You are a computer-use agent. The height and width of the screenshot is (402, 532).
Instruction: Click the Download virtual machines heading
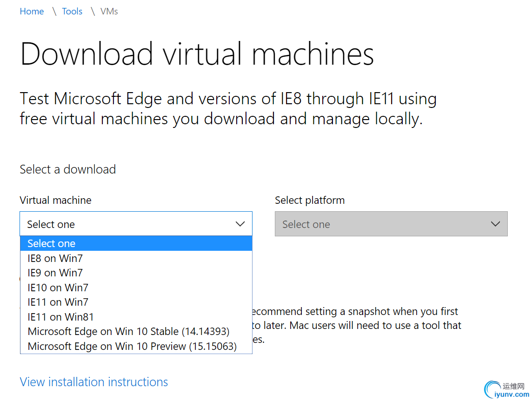[197, 54]
